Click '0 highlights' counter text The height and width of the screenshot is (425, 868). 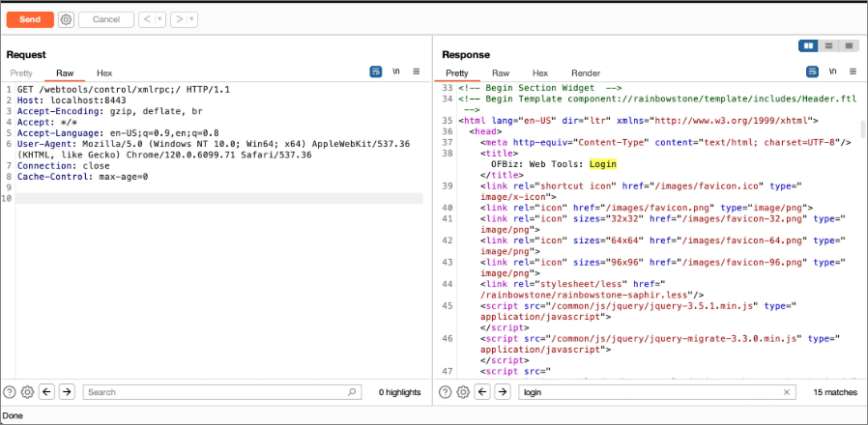pyautogui.click(x=399, y=392)
